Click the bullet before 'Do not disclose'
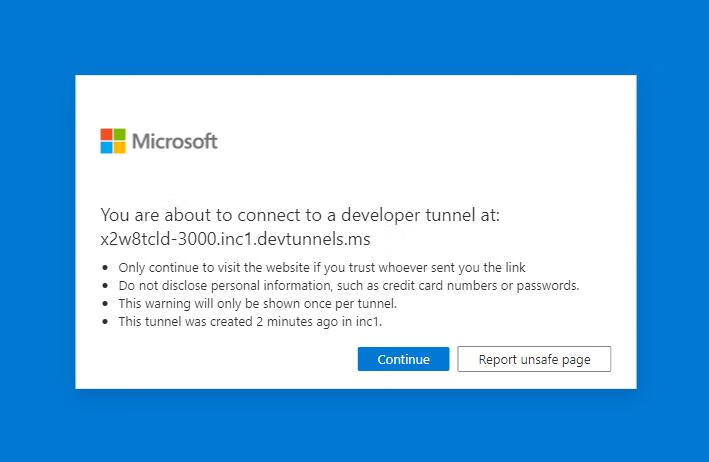This screenshot has height=462, width=709. coord(106,286)
